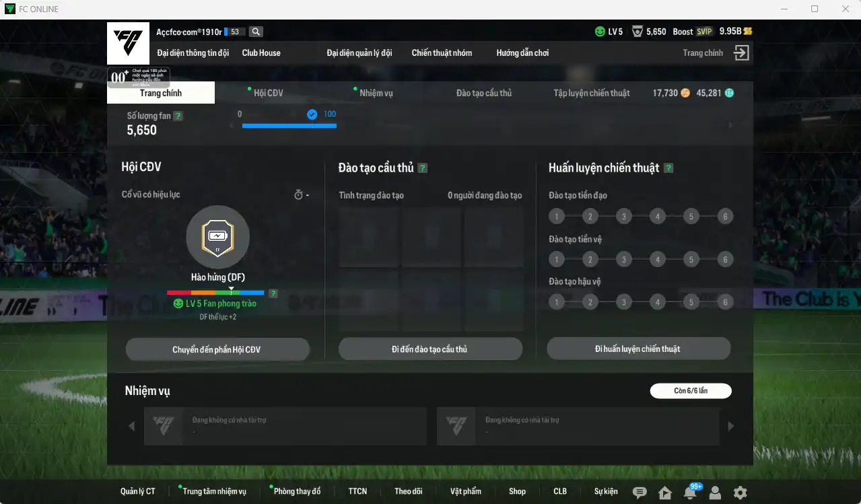Open the user profile icon in bottom bar
The width and height of the screenshot is (861, 504).
(715, 493)
